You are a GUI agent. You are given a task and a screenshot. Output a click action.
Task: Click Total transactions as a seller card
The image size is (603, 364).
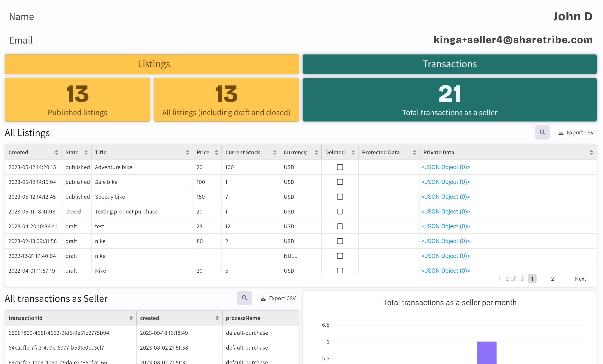point(450,100)
